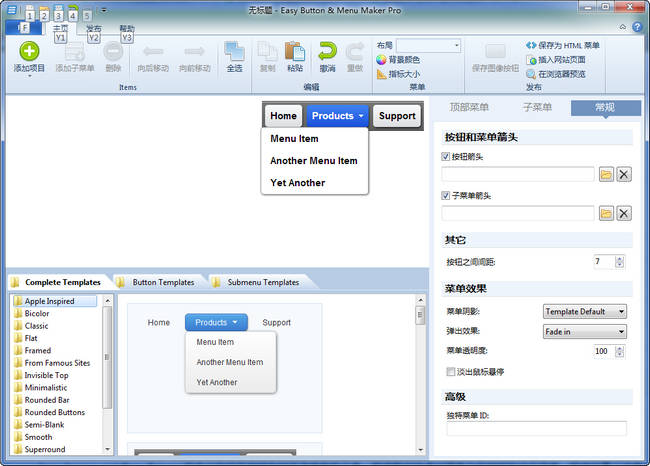The width and height of the screenshot is (650, 466).
Task: Click the green Add Item (添加项目) icon
Action: point(29,51)
